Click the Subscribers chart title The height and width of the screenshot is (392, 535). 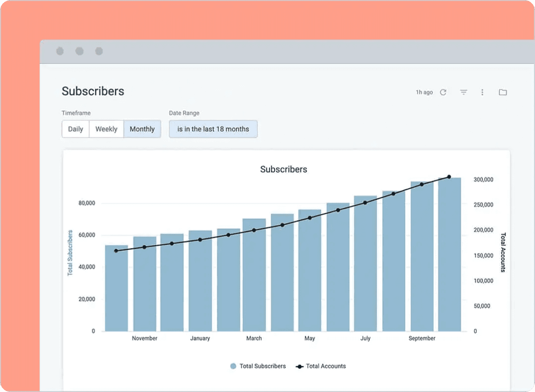tap(283, 169)
